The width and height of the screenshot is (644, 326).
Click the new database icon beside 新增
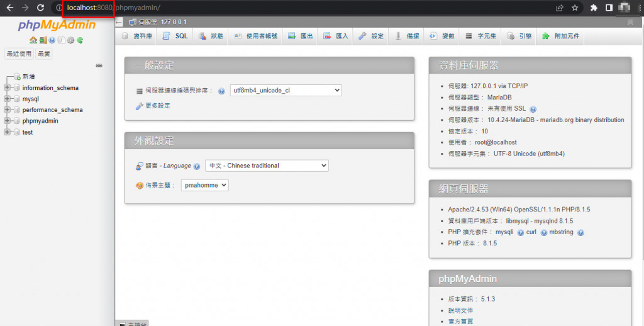point(17,76)
